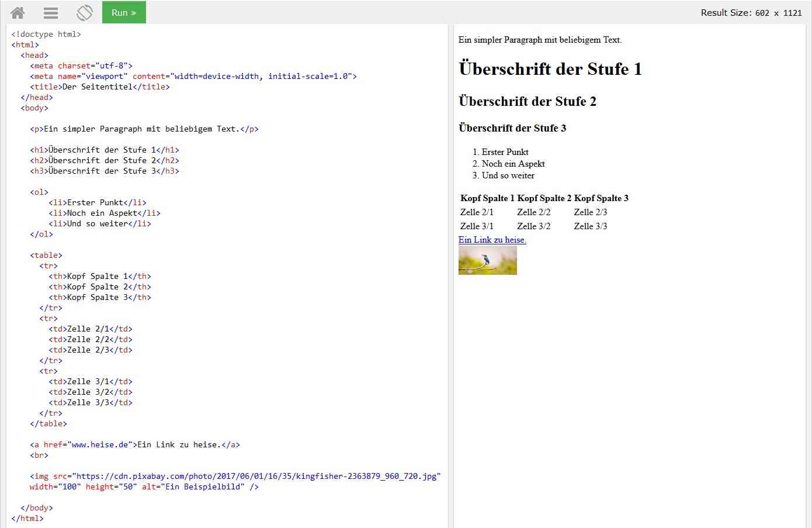Click list item "Noch ein Aspekt" in preview
Viewport: 812px width, 528px height.
(x=513, y=164)
